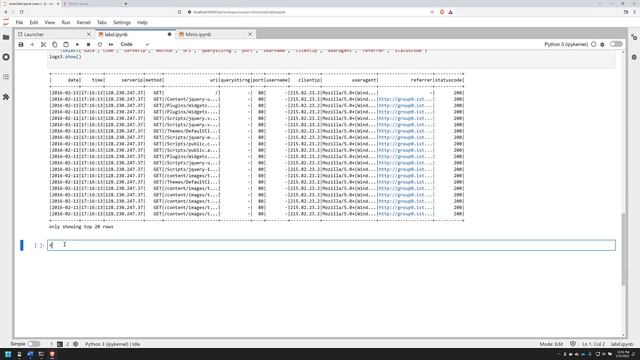Click the Mode: Edit status text
The height and width of the screenshot is (360, 640).
point(551,344)
